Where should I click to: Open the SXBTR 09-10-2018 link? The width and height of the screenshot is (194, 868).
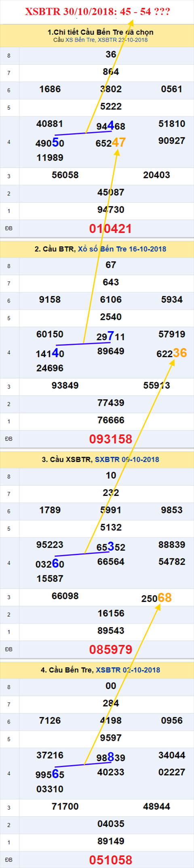[127, 460]
